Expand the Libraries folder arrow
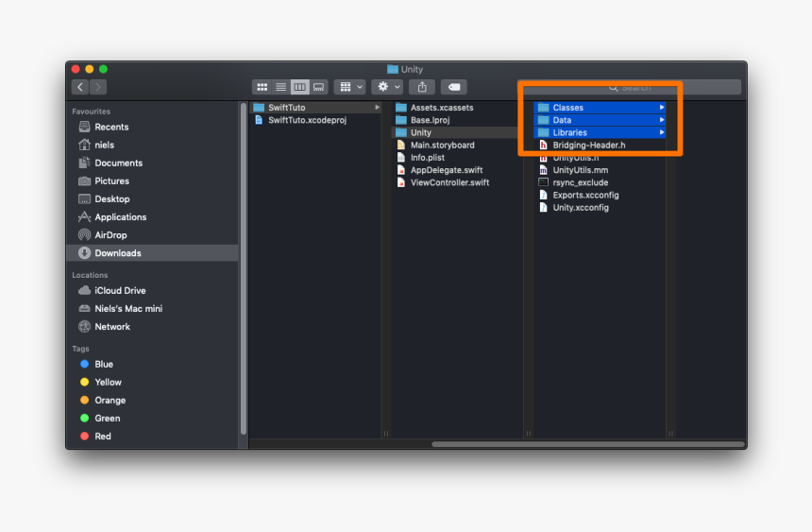The image size is (812, 532). pyautogui.click(x=661, y=132)
